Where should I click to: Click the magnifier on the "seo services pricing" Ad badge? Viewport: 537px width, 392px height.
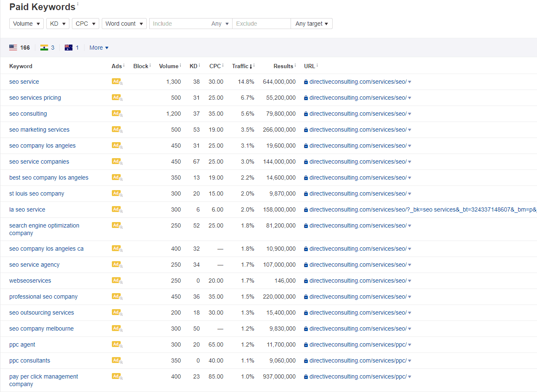pos(121,99)
